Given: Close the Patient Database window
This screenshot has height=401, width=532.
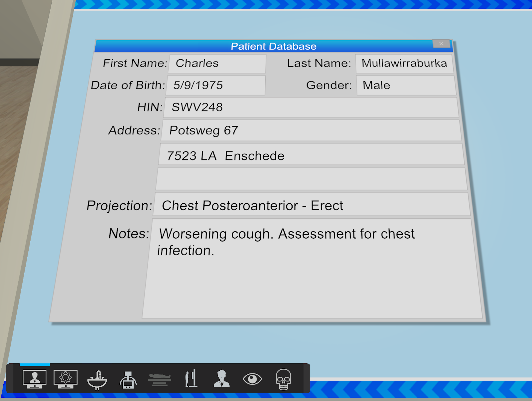Looking at the screenshot, I should click(x=441, y=44).
